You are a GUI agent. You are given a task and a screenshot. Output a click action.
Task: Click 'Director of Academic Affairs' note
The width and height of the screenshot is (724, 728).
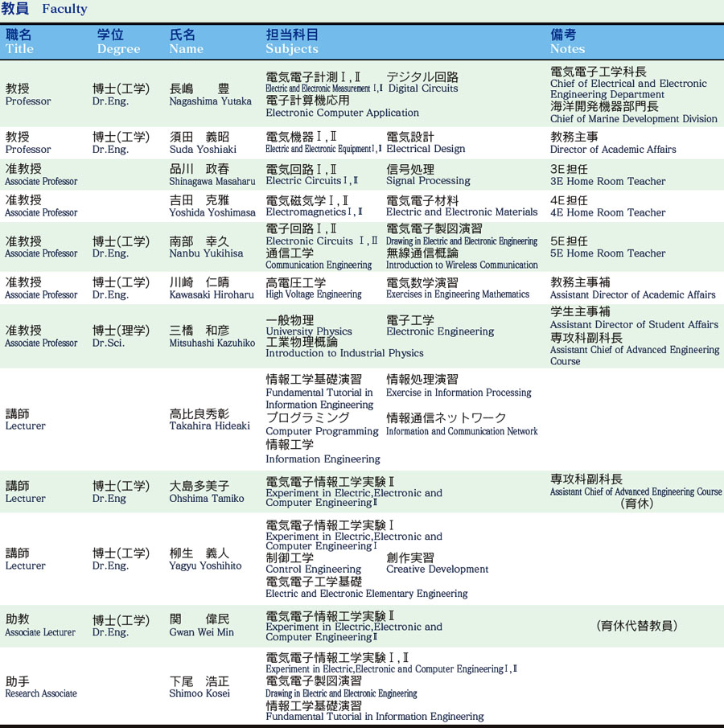[613, 150]
